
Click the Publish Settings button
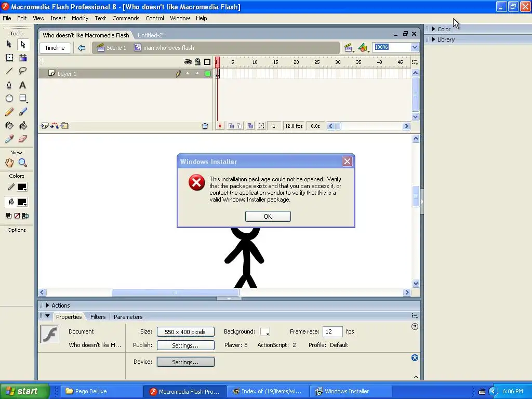point(185,345)
